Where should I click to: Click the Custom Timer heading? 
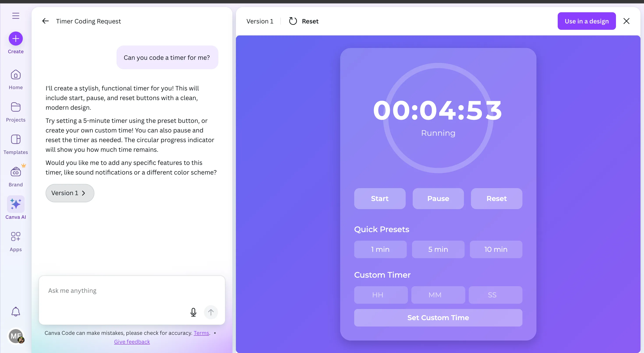click(382, 275)
